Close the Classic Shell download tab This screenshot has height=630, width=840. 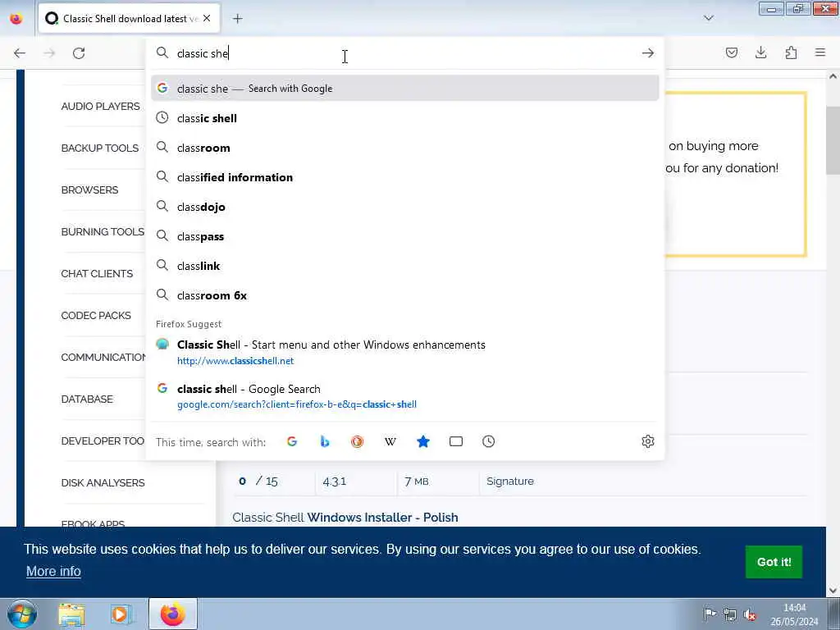coord(207,18)
